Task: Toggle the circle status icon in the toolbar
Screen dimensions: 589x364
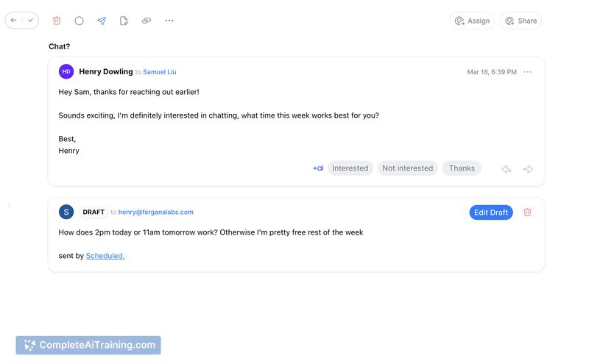Action: (80, 21)
